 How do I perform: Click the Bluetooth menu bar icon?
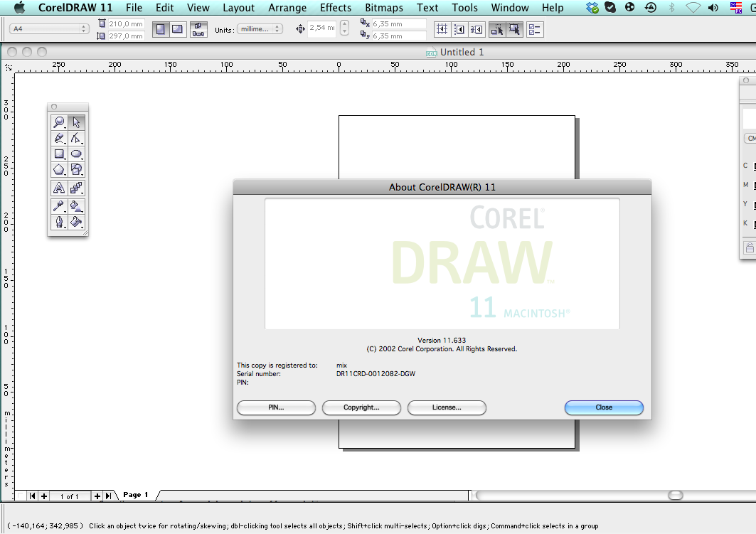tap(671, 8)
